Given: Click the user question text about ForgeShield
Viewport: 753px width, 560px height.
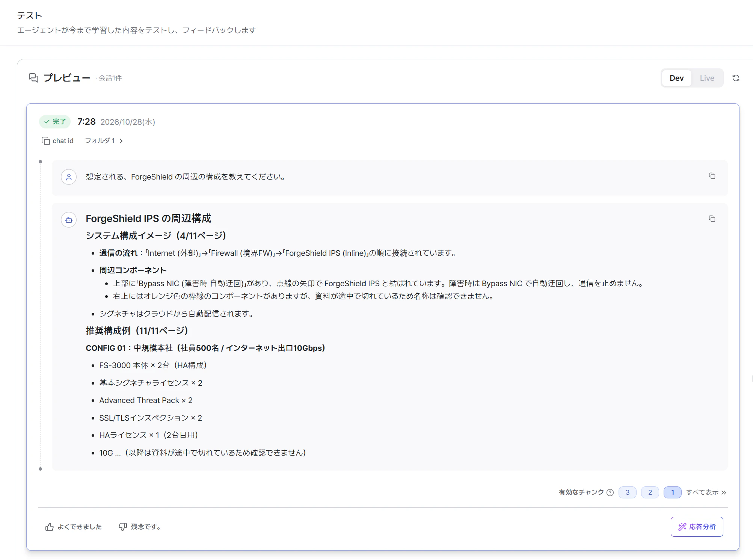Looking at the screenshot, I should click(x=186, y=177).
